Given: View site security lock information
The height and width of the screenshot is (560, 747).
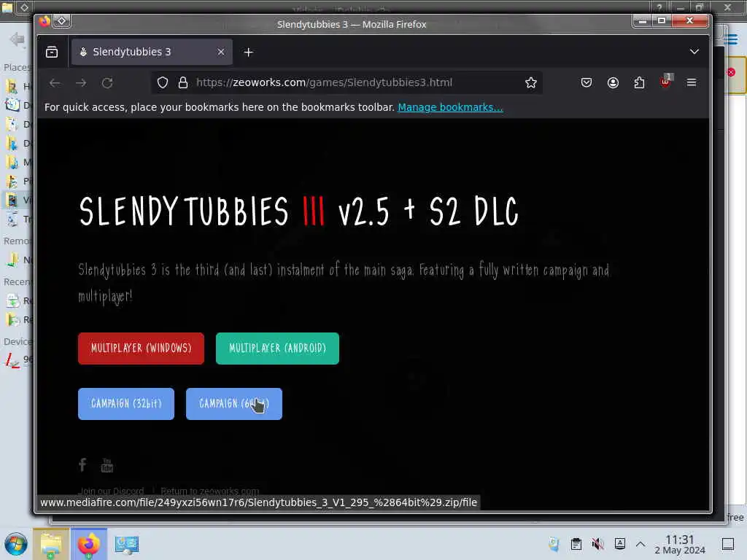Looking at the screenshot, I should 183,82.
